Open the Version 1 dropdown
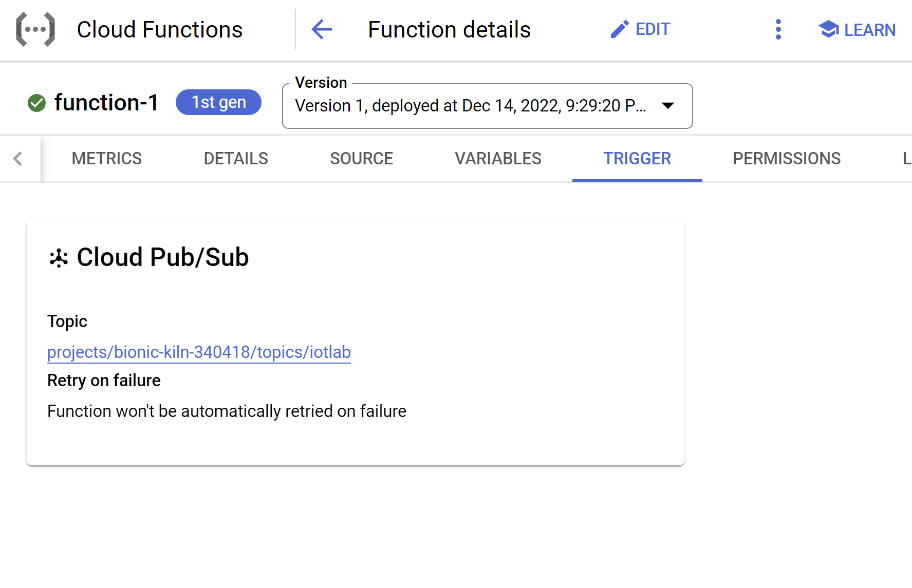The image size is (912, 588). tap(487, 106)
